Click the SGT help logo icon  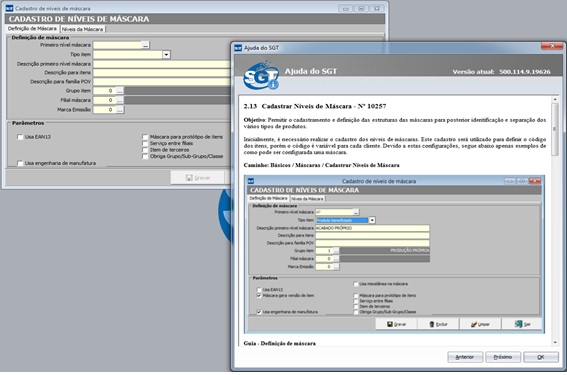coord(261,76)
